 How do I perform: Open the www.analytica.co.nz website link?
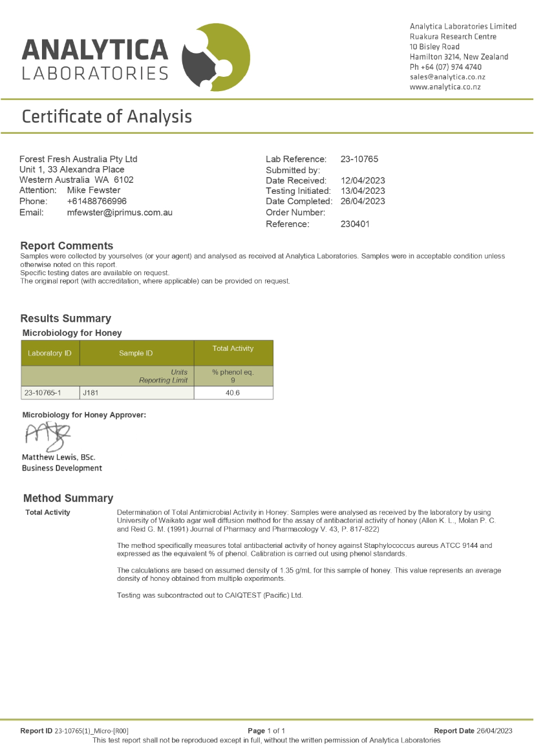pos(445,87)
